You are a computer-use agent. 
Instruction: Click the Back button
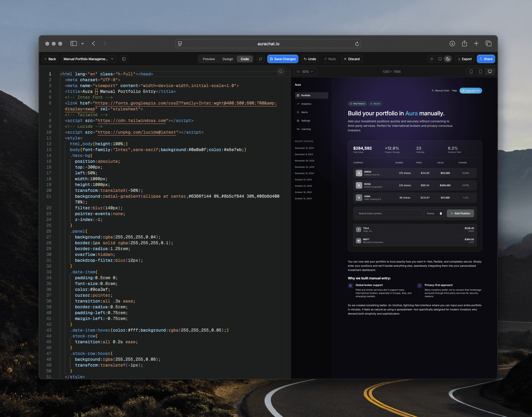(50, 59)
